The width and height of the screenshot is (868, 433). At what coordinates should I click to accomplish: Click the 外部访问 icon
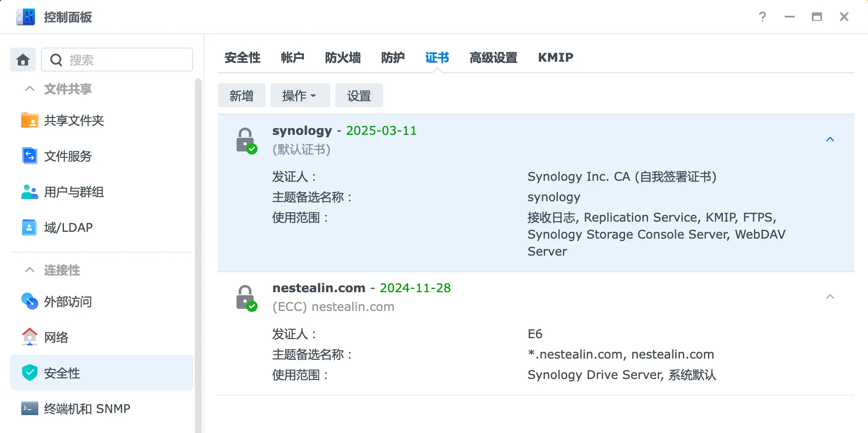click(x=30, y=302)
